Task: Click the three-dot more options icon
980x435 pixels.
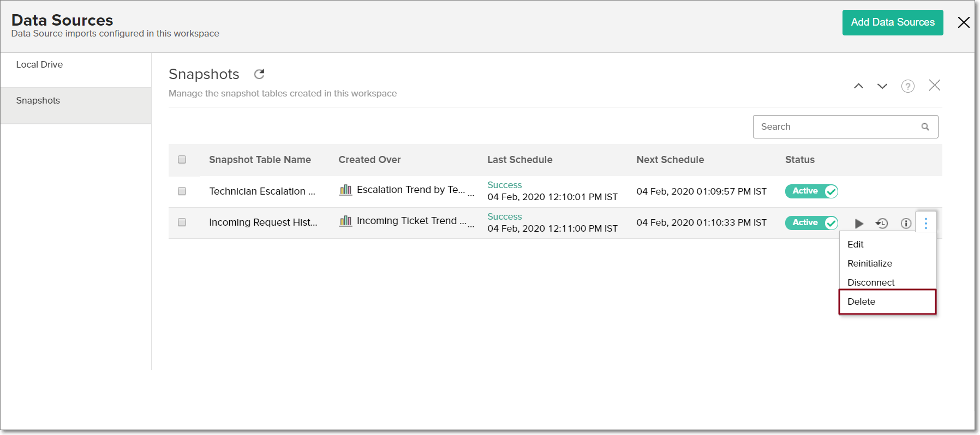Action: coord(926,223)
